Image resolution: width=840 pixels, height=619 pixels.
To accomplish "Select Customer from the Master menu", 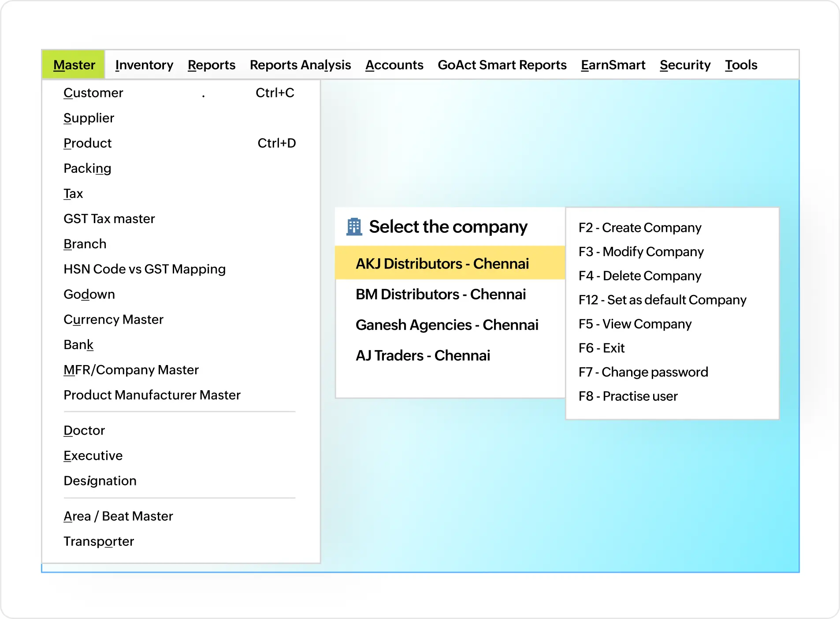I will click(93, 93).
